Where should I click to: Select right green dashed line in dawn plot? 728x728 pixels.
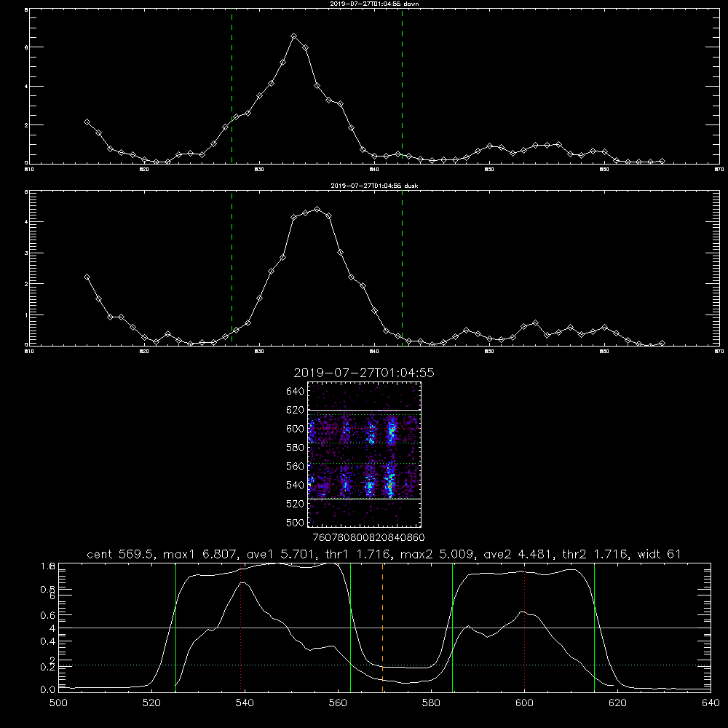point(402,87)
